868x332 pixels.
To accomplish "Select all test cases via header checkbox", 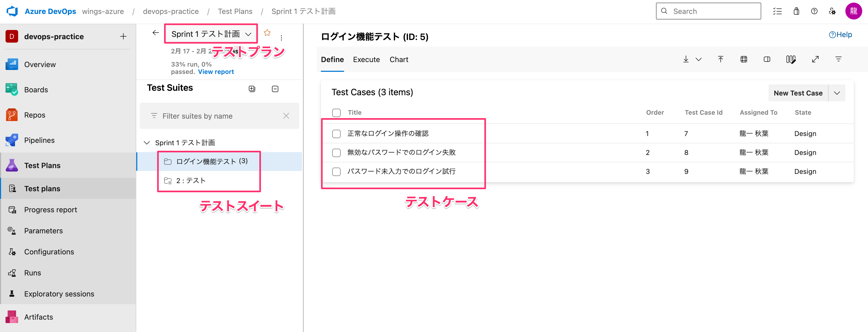I will [336, 113].
